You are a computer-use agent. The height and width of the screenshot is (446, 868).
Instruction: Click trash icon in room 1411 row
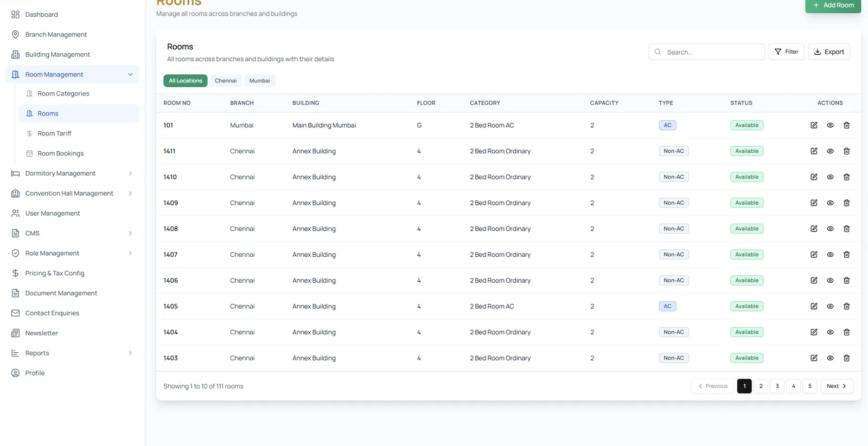(846, 151)
